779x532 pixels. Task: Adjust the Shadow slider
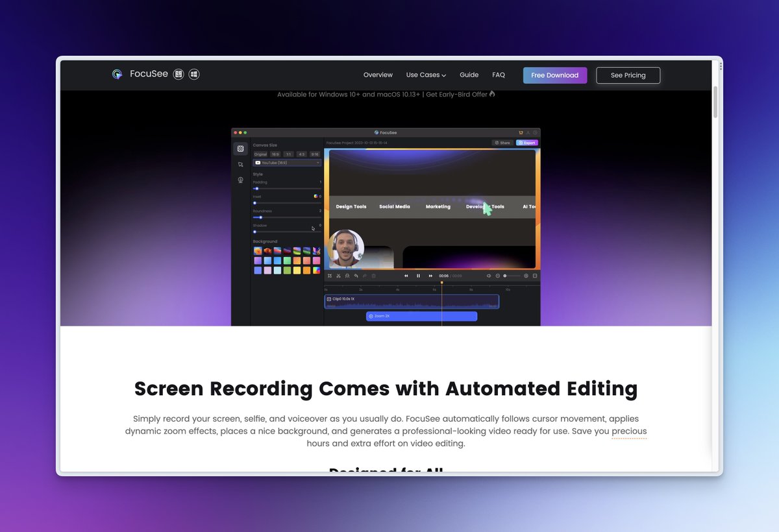pos(287,232)
